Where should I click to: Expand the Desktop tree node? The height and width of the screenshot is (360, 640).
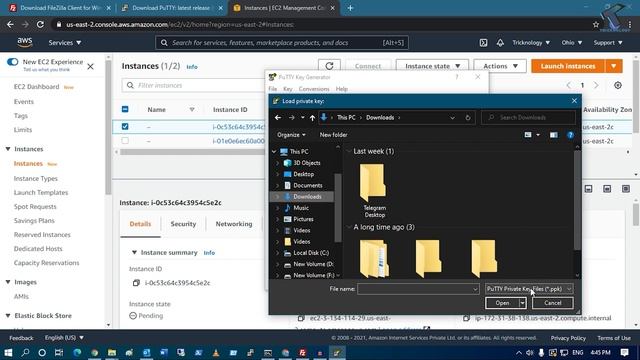(x=278, y=174)
